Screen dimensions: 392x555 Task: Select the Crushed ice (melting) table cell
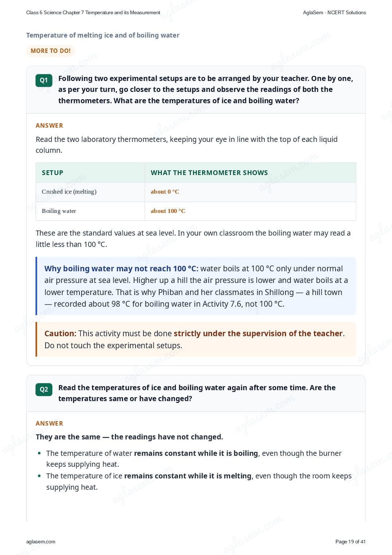click(x=90, y=192)
